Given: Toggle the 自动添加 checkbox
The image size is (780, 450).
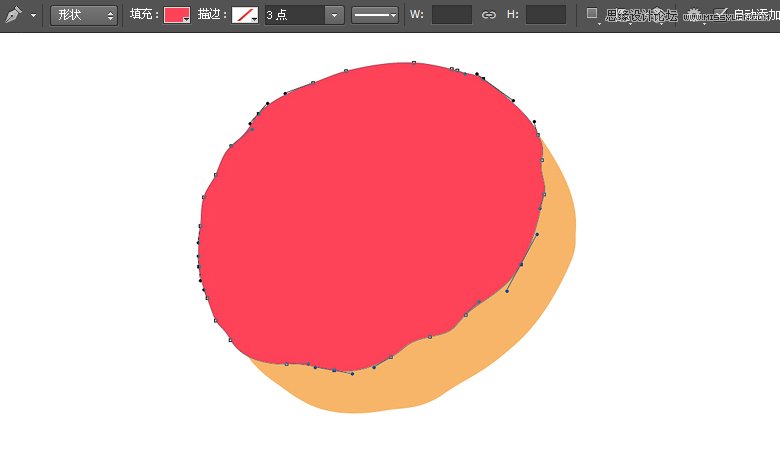Looking at the screenshot, I should (x=720, y=14).
